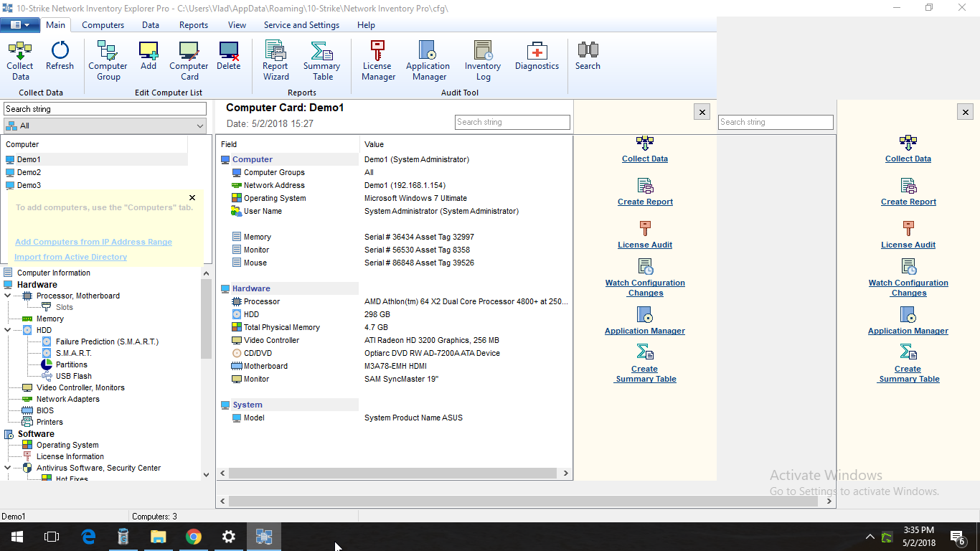Screen dimensions: 980x551
Task: Click the Application Manager icon in the right panel
Action: pos(908,315)
